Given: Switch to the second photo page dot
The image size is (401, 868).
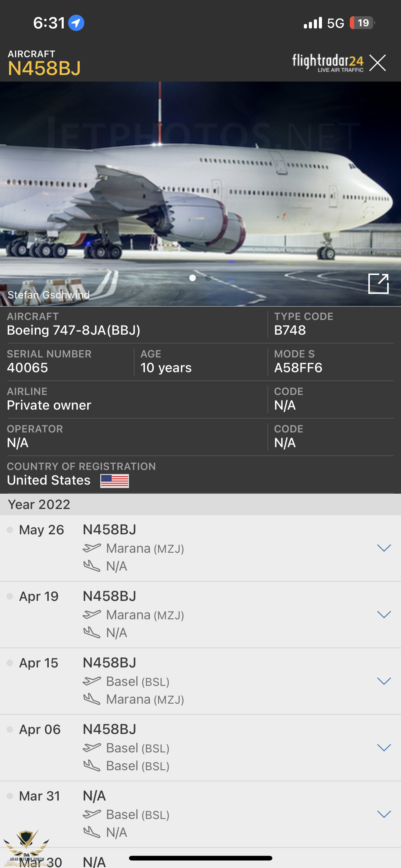Looking at the screenshot, I should 208,278.
